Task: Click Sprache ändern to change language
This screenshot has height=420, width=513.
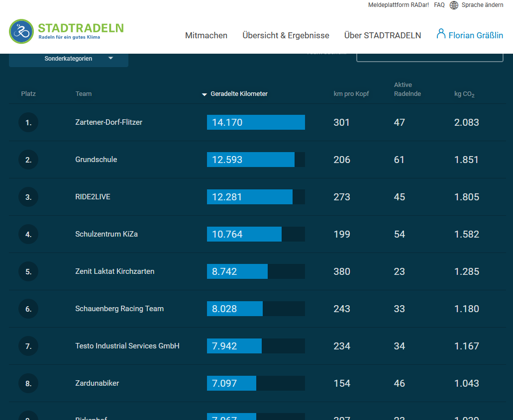Action: (482, 5)
